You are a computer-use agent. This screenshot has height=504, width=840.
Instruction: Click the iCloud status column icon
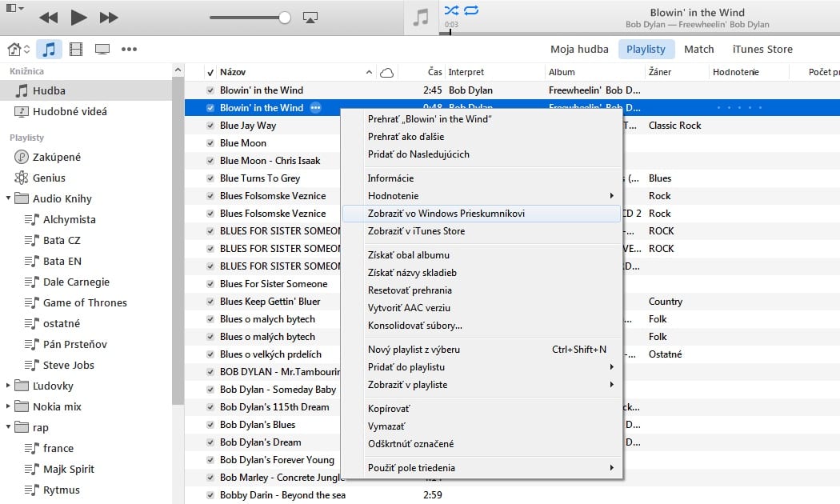pyautogui.click(x=386, y=72)
